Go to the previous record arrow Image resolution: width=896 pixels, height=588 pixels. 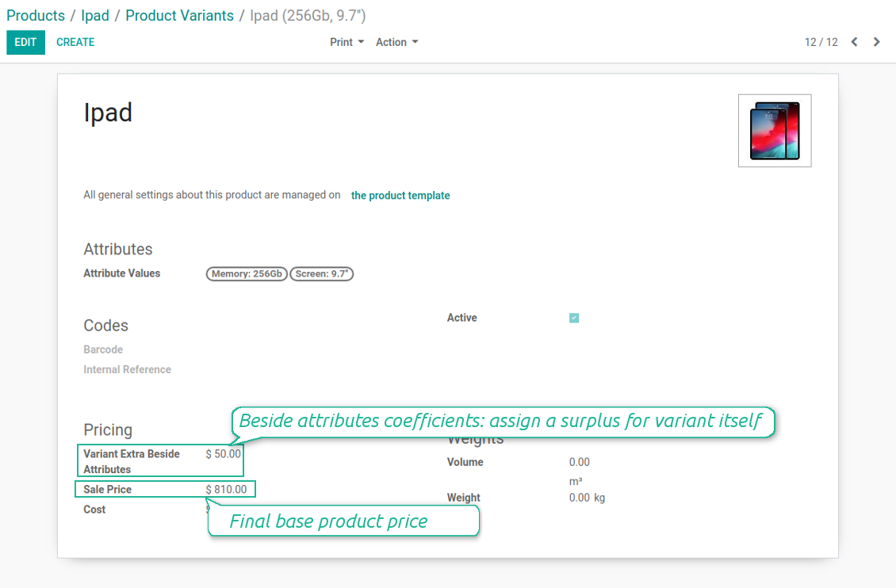(854, 42)
